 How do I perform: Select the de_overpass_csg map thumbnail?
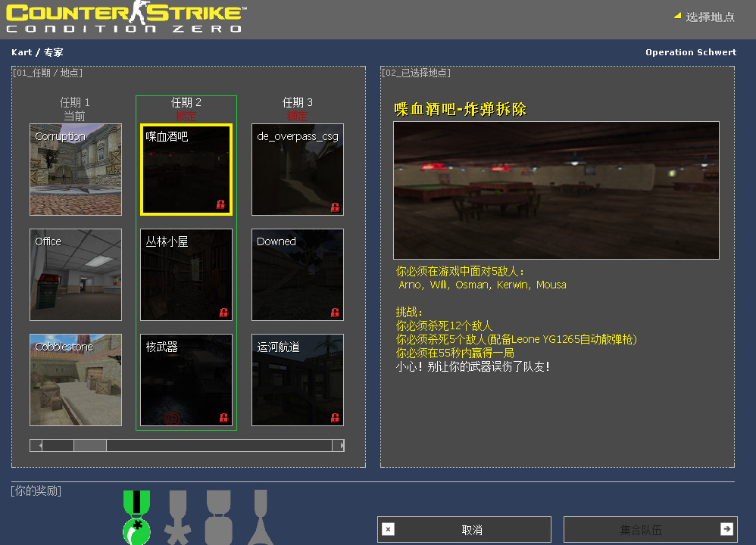[x=298, y=170]
